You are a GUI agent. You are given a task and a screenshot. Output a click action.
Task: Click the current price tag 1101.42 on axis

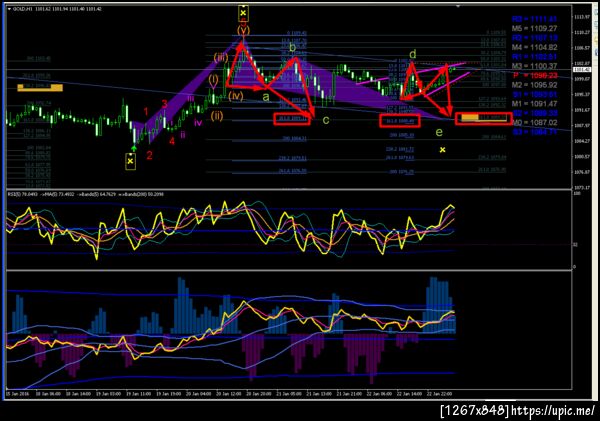coord(580,70)
